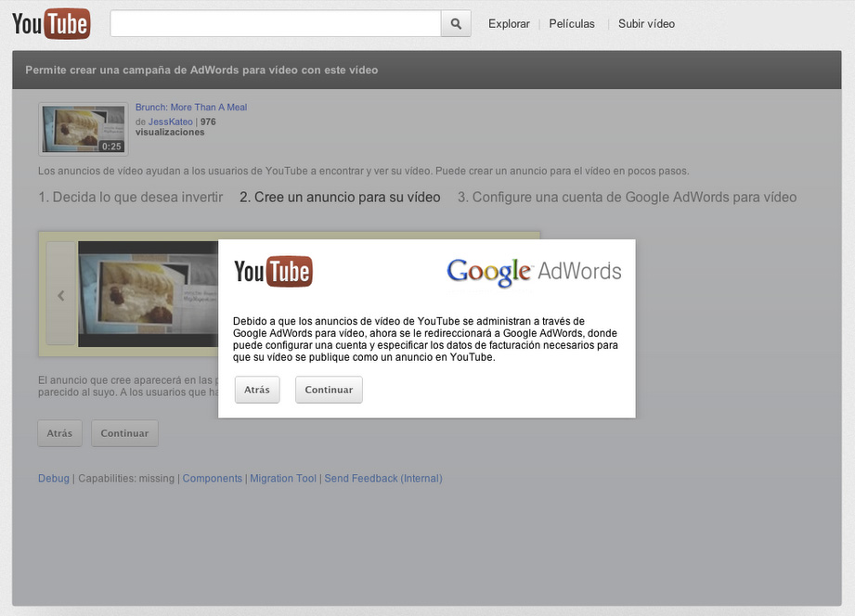Open the Components footer link
Screen dimensions: 855x616
212,479
